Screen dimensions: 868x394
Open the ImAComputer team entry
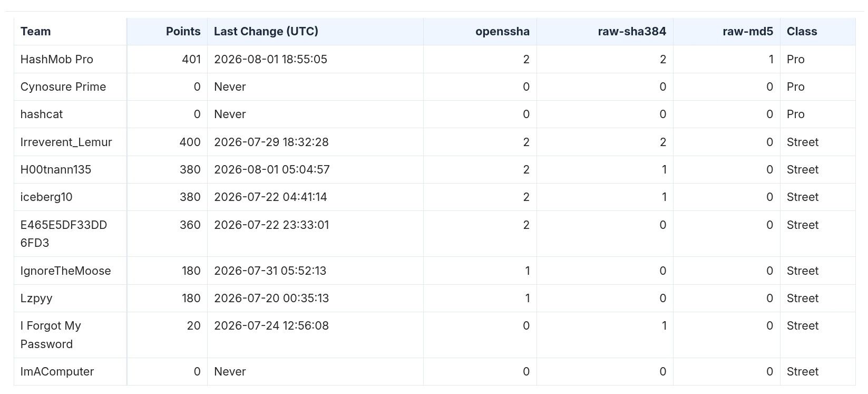point(57,371)
